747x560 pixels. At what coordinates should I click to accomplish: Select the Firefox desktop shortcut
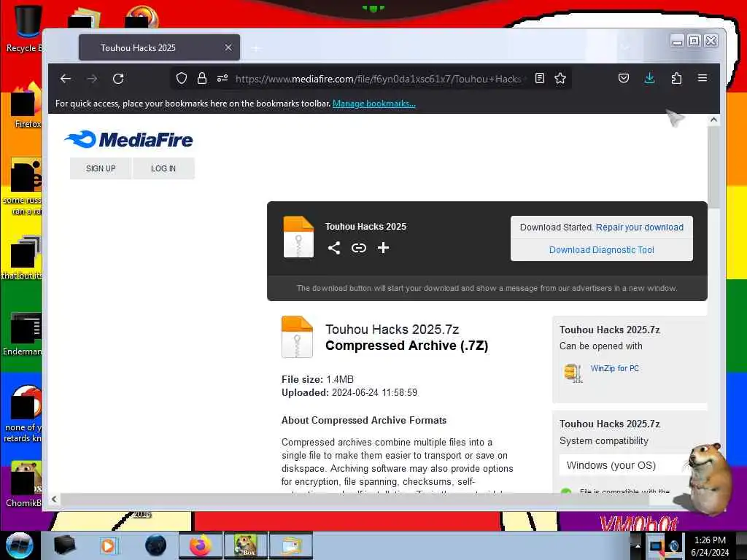click(27, 106)
